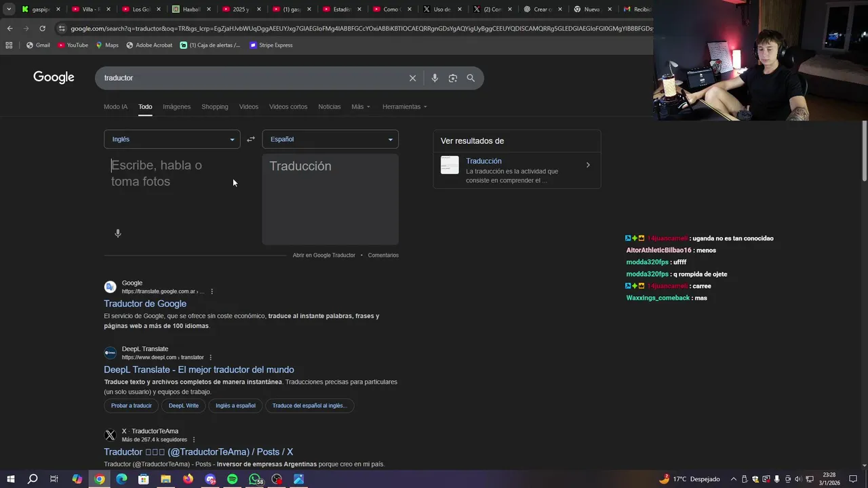Start voice search with microphone icon
The image size is (868, 488).
tap(435, 78)
